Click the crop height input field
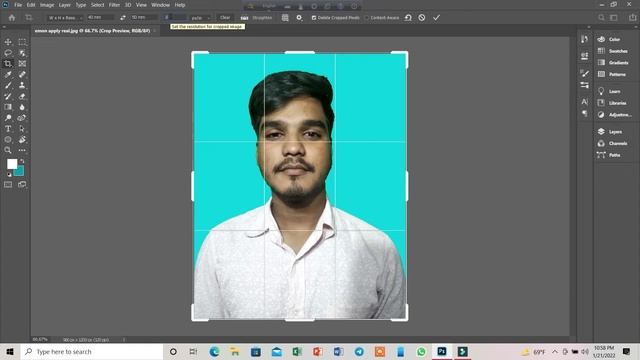This screenshot has width=640, height=360. [x=144, y=18]
